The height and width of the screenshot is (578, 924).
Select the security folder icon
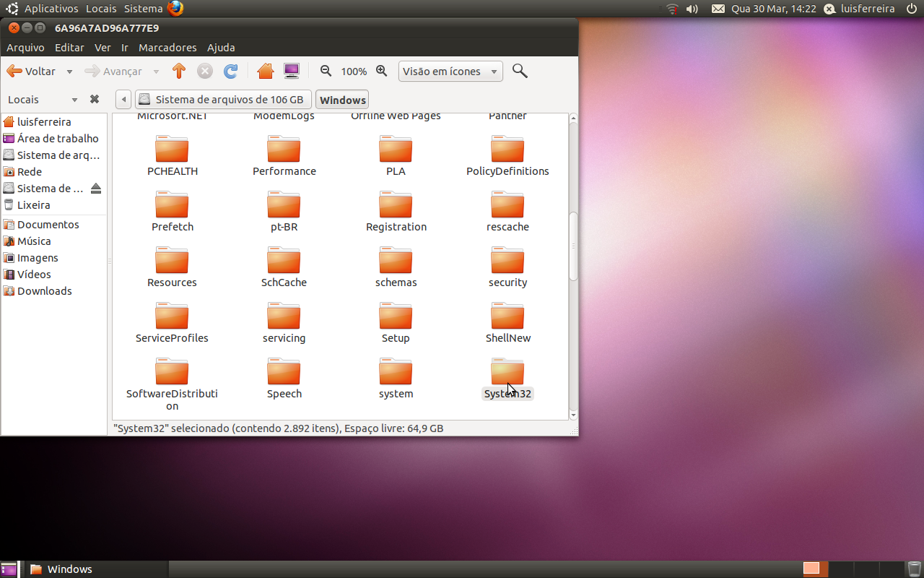pos(507,259)
